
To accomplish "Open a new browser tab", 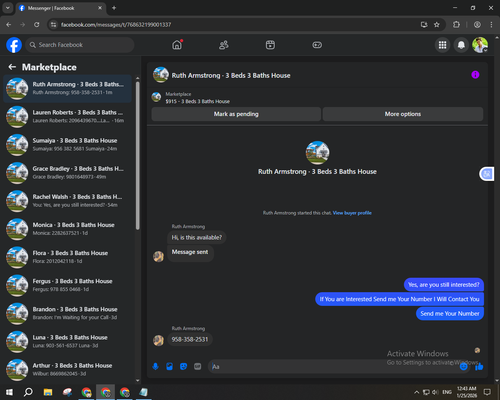I will (x=114, y=8).
